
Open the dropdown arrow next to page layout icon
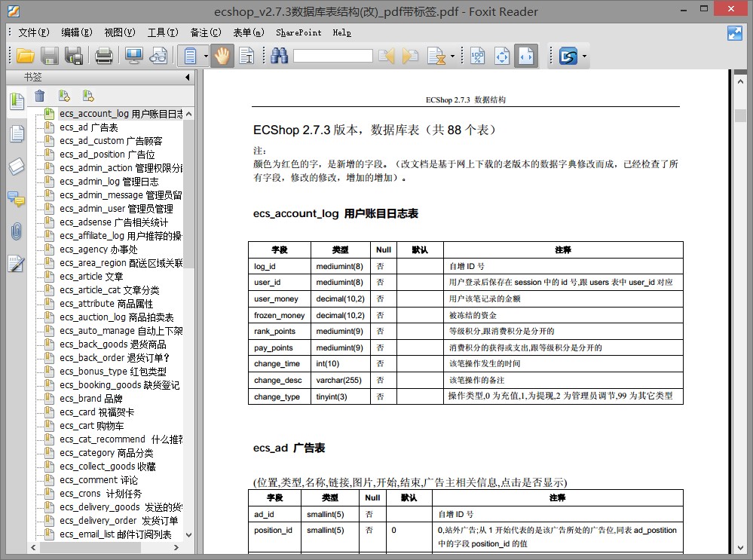tap(206, 57)
